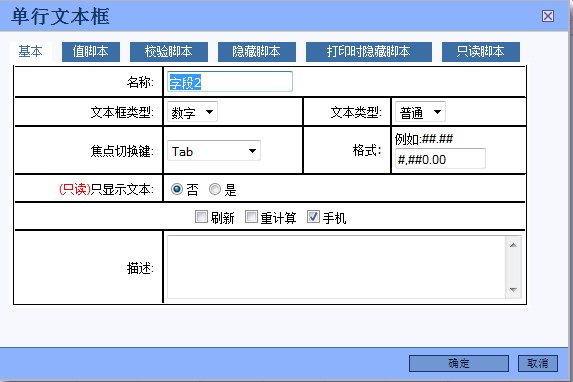Screen dimensions: 573x382
Task: Click the 焦点切换键 label
Action: coord(122,151)
